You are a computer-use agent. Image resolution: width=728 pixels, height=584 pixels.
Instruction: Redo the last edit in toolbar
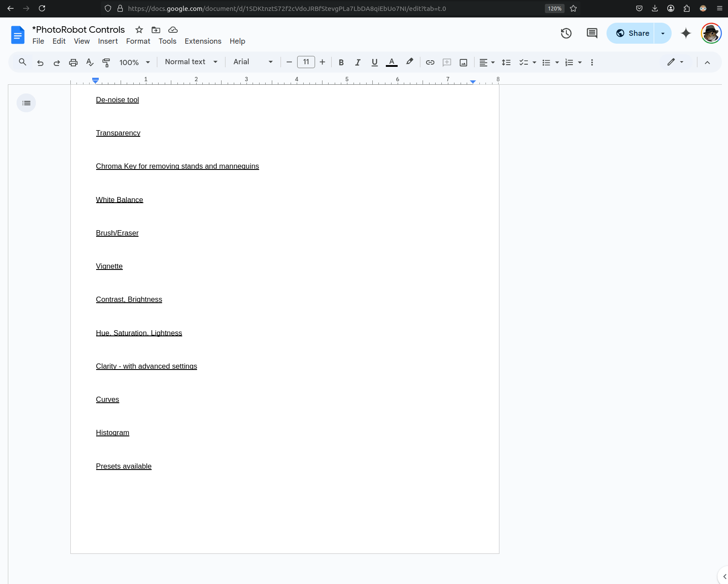57,62
